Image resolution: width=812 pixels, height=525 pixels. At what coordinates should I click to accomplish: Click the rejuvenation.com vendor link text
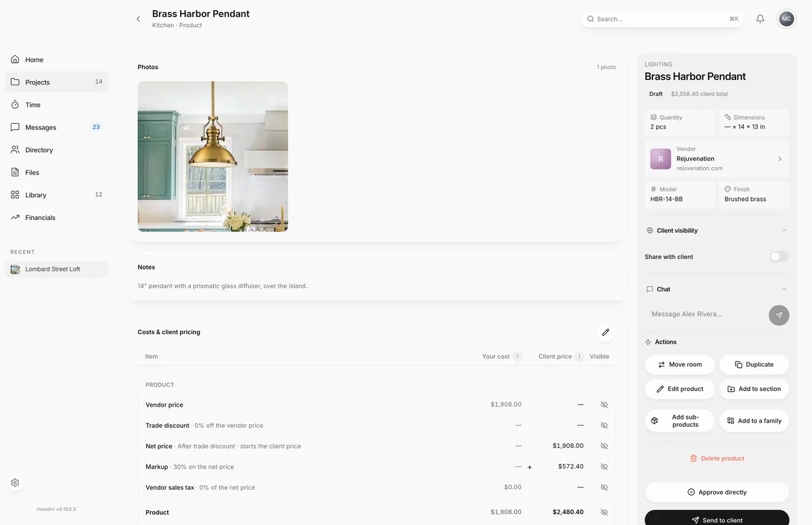pyautogui.click(x=700, y=168)
